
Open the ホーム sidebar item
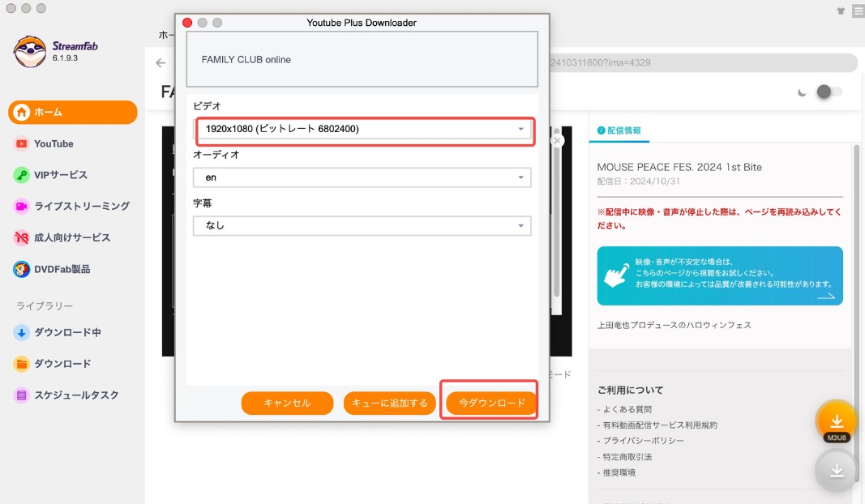coord(73,112)
